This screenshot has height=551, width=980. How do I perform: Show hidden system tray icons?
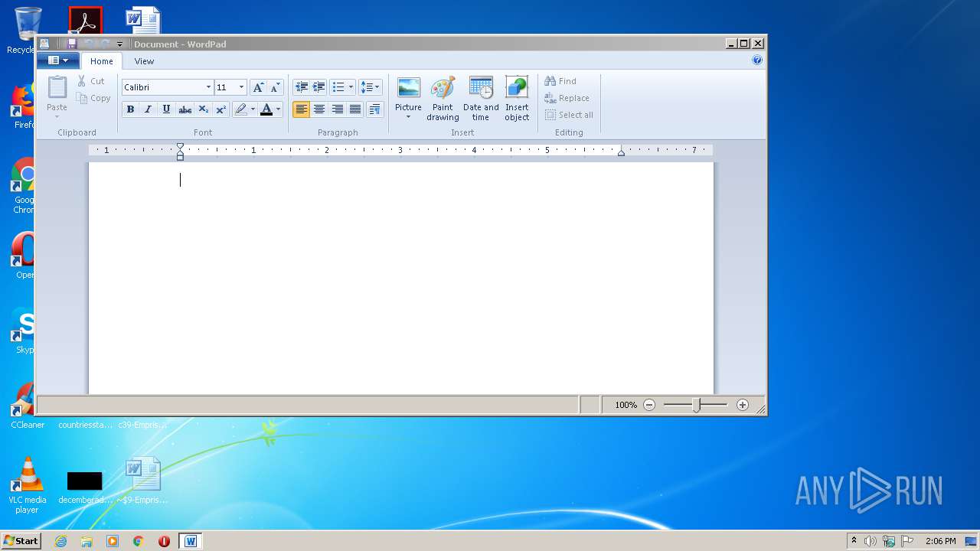click(854, 541)
